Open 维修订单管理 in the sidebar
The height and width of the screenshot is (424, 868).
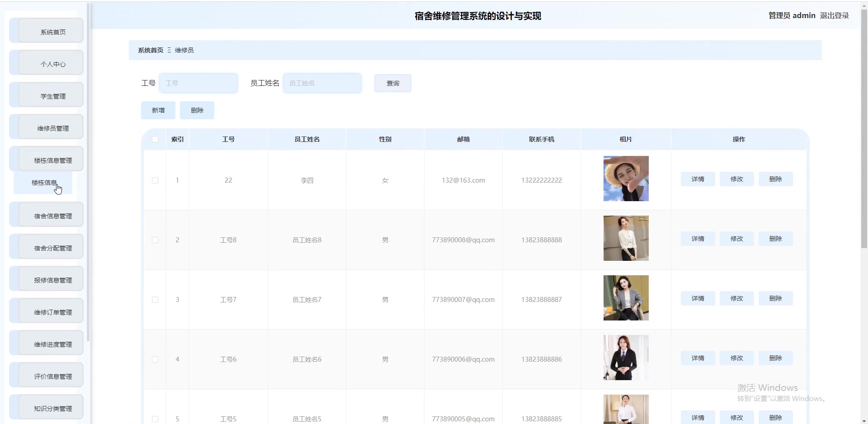pos(46,311)
